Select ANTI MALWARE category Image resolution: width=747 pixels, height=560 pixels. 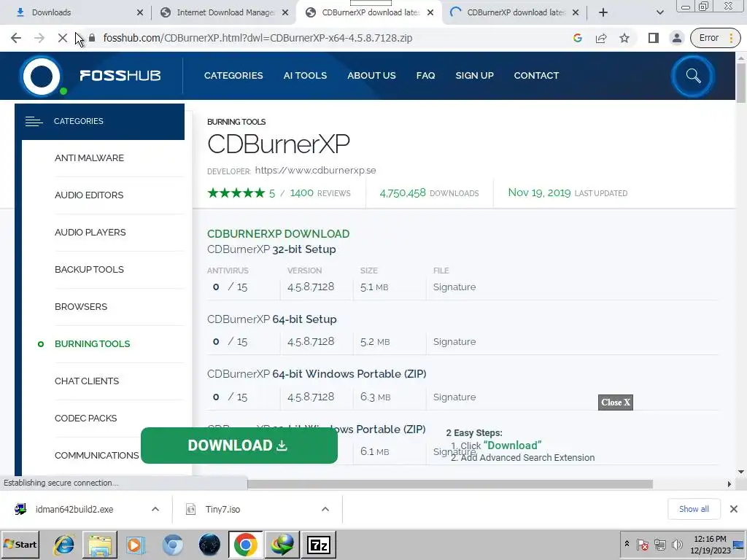(x=89, y=158)
